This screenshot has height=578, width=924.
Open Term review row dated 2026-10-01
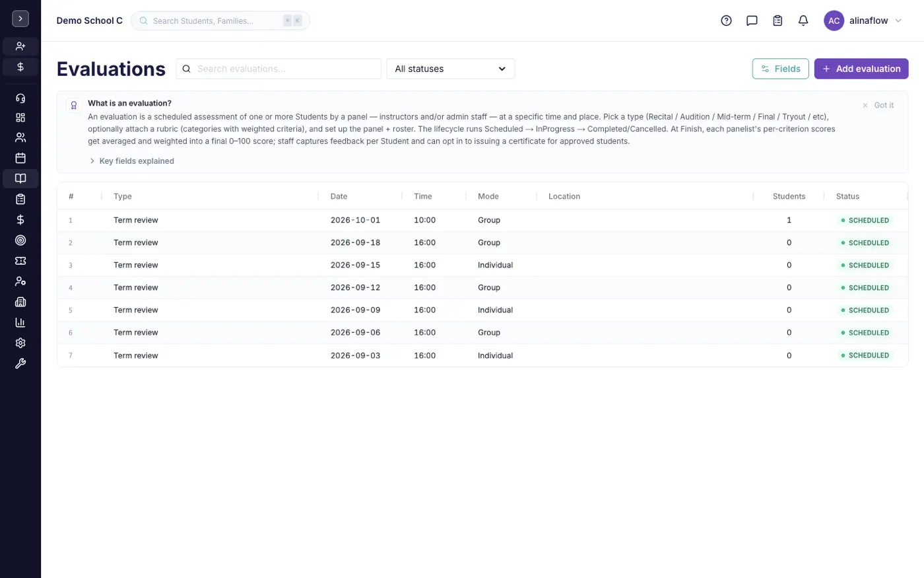pos(482,220)
